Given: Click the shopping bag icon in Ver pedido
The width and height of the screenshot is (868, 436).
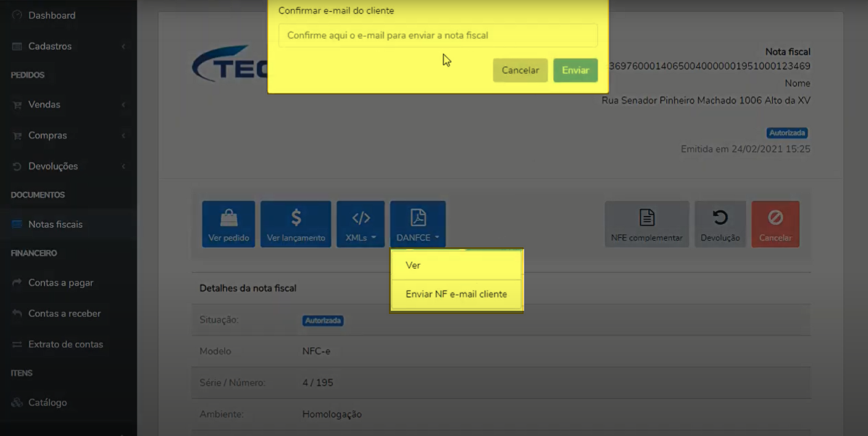Looking at the screenshot, I should [x=229, y=217].
